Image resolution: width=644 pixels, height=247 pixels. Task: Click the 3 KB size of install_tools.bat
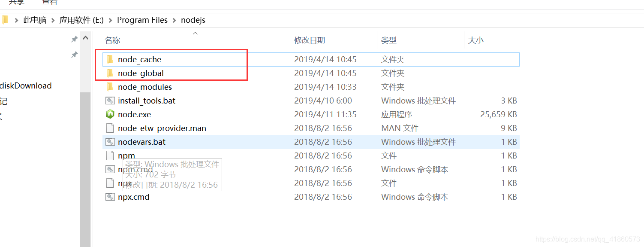pos(509,101)
